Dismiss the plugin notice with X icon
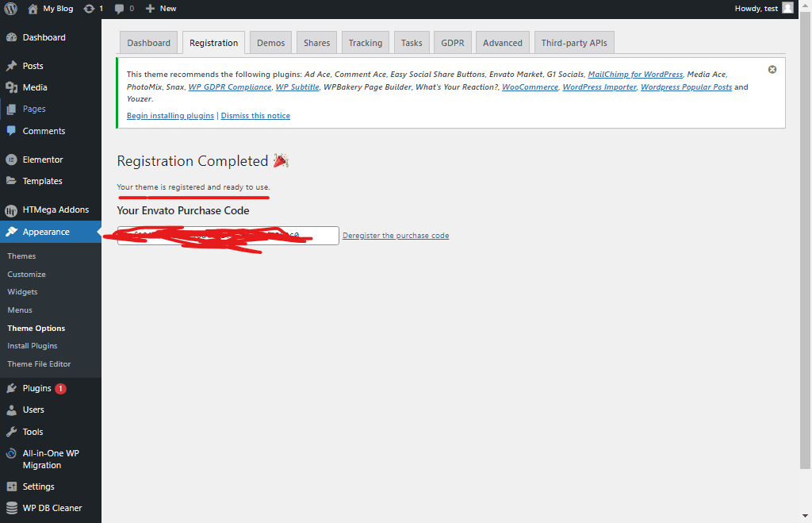 pyautogui.click(x=772, y=70)
